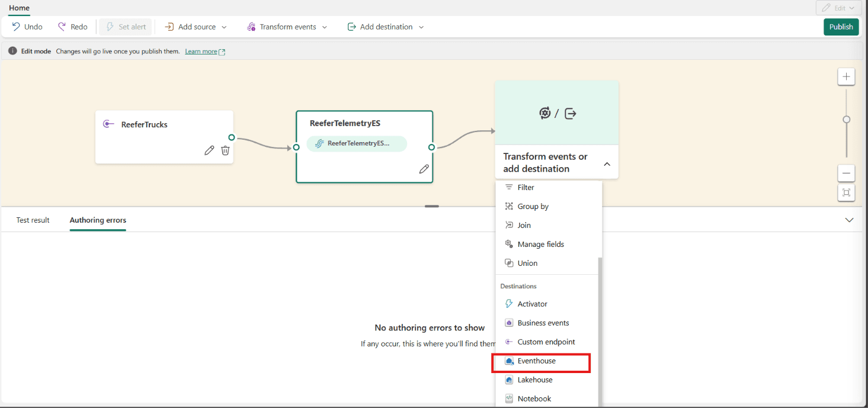Click ReeferTelemetryES input connector circle
The image size is (868, 408).
296,147
